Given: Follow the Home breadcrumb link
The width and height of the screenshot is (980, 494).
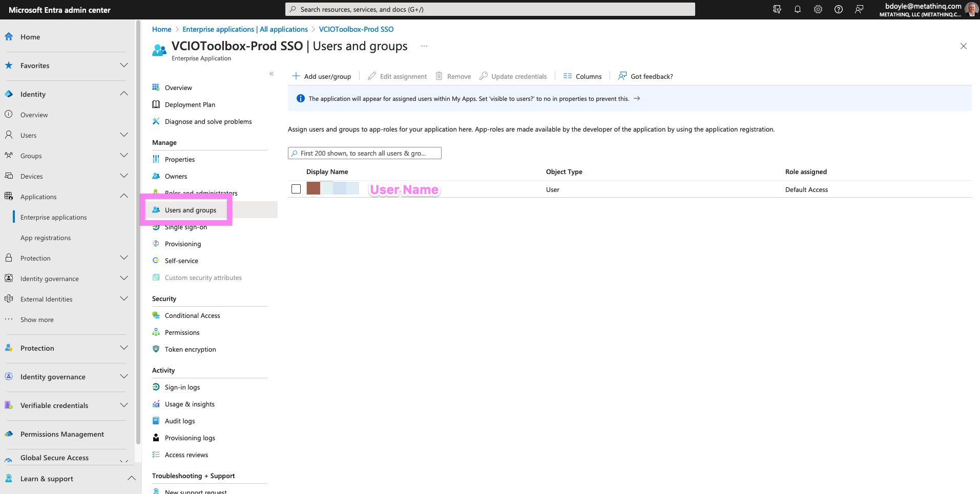Looking at the screenshot, I should tap(161, 29).
